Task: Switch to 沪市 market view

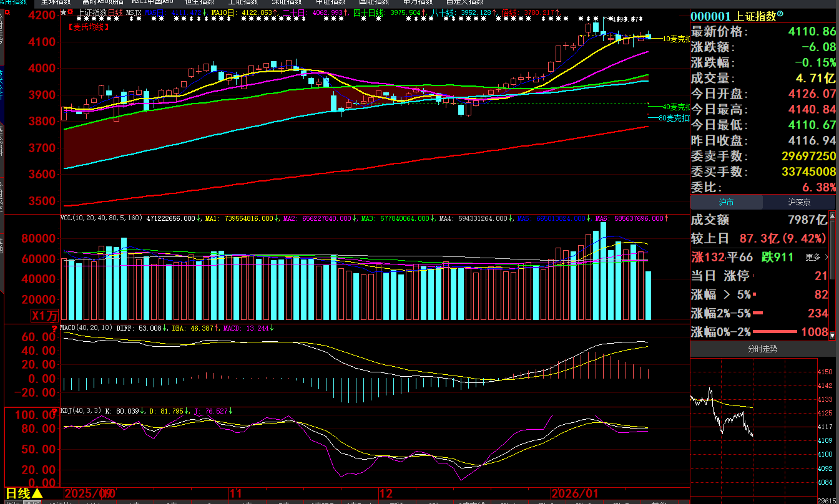Action: 726,202
